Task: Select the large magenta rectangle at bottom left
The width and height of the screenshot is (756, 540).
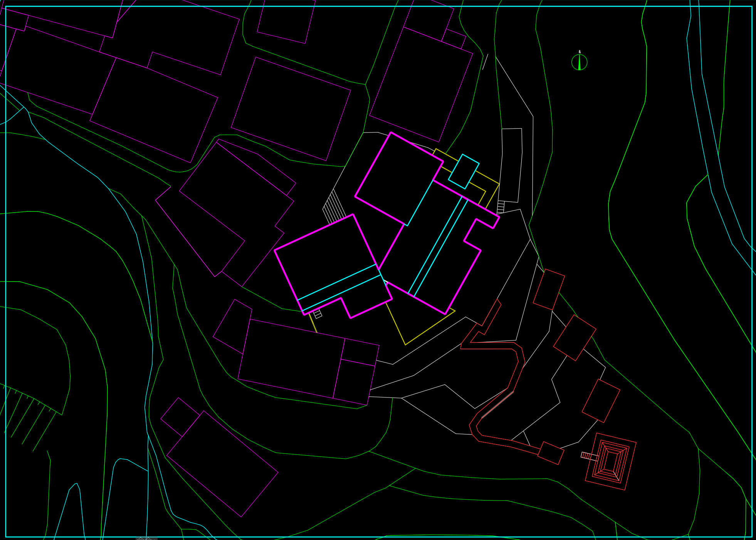Action: pyautogui.click(x=222, y=464)
